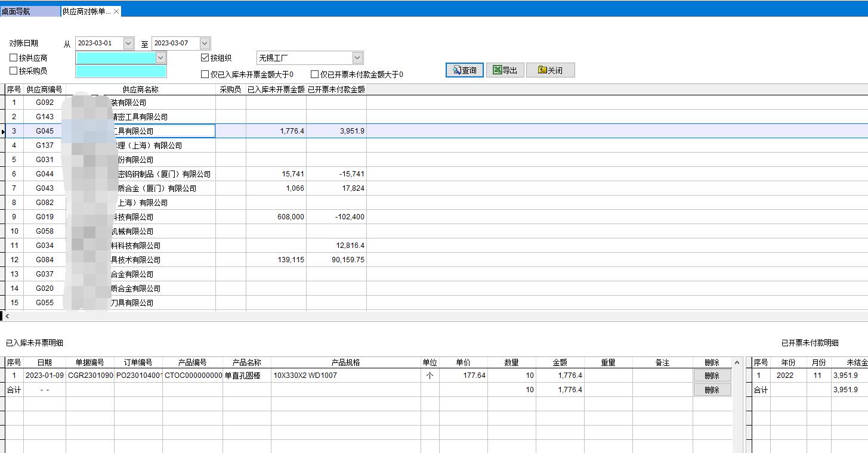Screen dimensions: 868x453
Task: Uncheck the 按组织 checkbox
Action: click(x=205, y=58)
